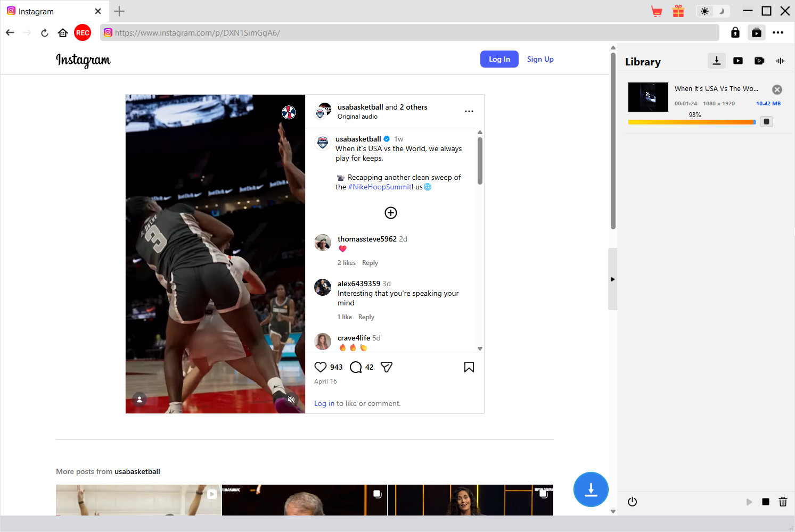This screenshot has width=795, height=532.
Task: Click the blue floating download button
Action: pos(591,489)
